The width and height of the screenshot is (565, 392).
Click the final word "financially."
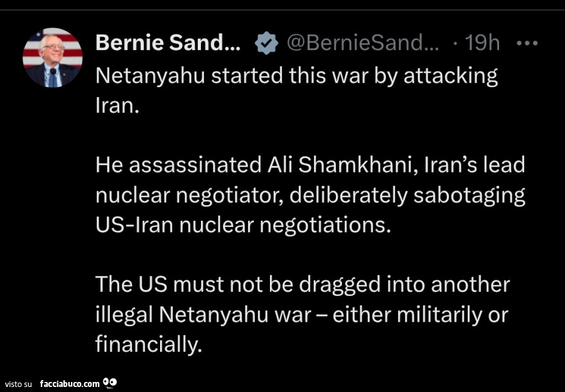tap(149, 344)
